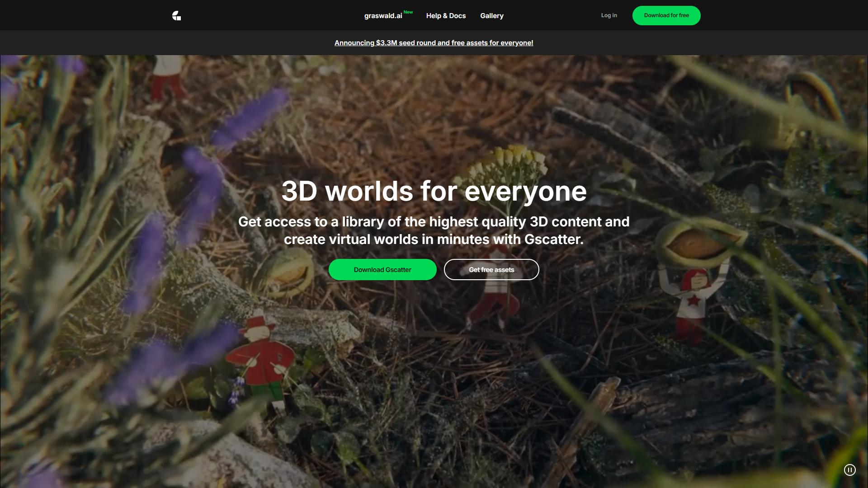868x488 pixels.
Task: Click the Download for free button
Action: 666,15
